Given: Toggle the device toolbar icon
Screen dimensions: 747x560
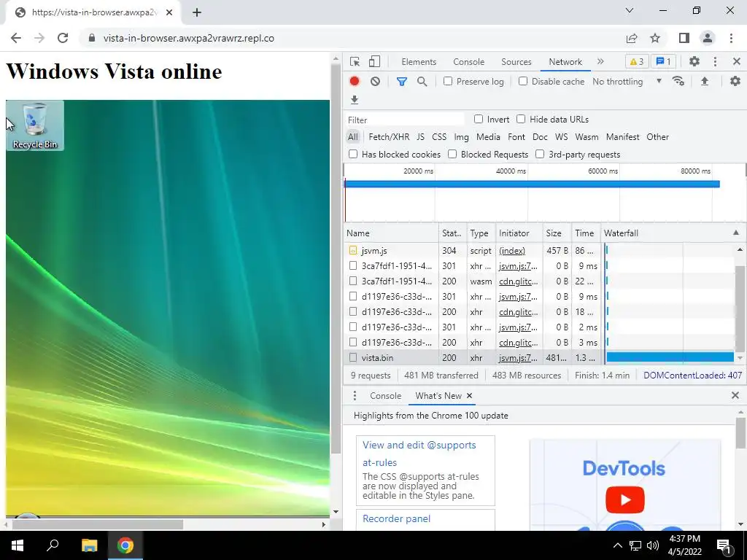Looking at the screenshot, I should pos(374,61).
